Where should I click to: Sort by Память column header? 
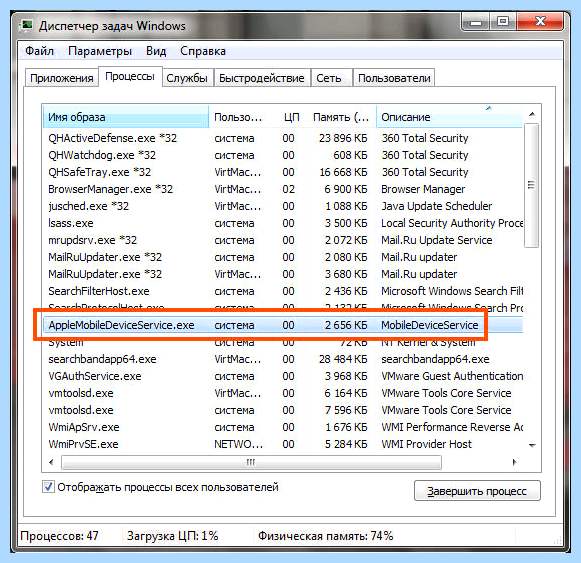[x=341, y=117]
